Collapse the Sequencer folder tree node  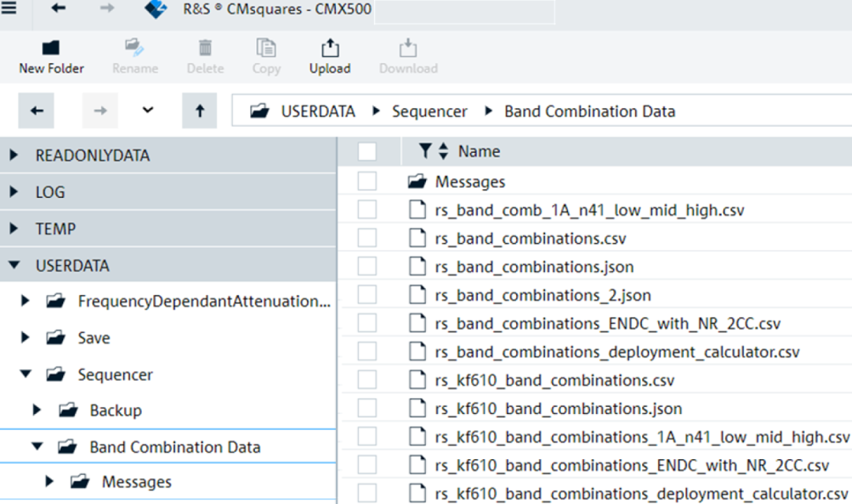tap(25, 375)
